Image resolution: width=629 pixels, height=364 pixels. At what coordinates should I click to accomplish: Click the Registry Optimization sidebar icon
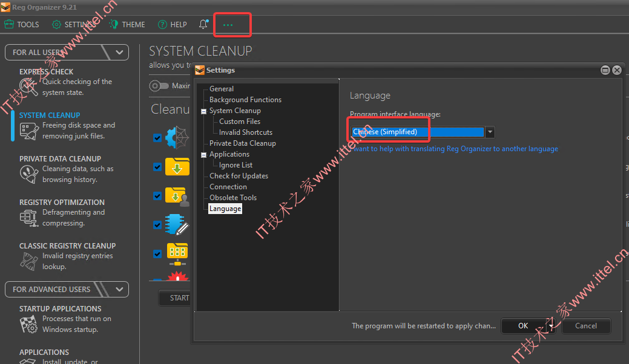coord(29,218)
